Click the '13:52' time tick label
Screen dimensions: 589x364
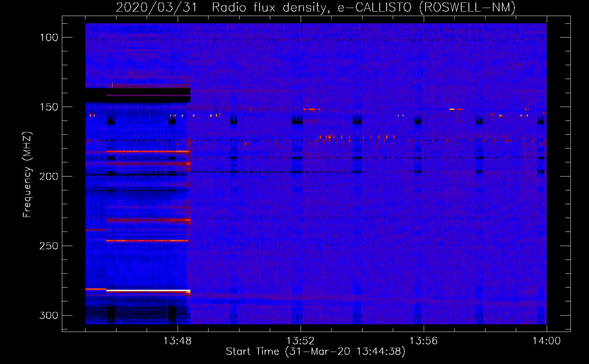tap(301, 341)
